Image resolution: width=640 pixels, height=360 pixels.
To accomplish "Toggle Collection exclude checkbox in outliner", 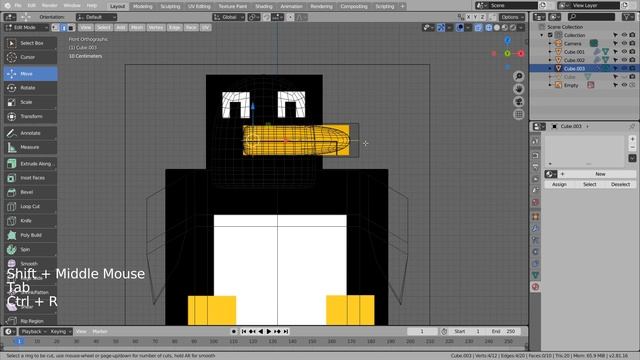I will (550, 35).
